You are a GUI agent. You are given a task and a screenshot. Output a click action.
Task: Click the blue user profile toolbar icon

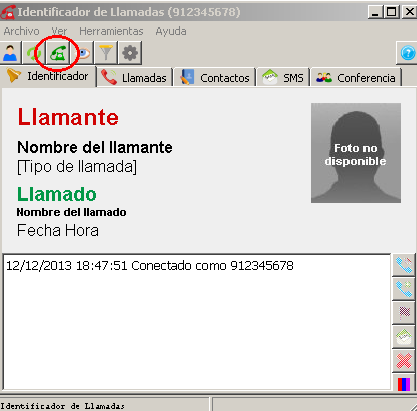(10, 53)
